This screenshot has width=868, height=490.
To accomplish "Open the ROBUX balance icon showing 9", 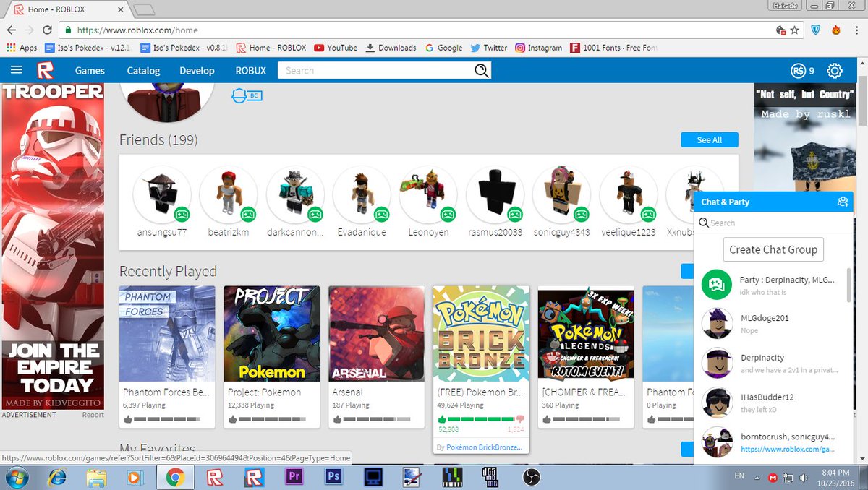I will (798, 70).
